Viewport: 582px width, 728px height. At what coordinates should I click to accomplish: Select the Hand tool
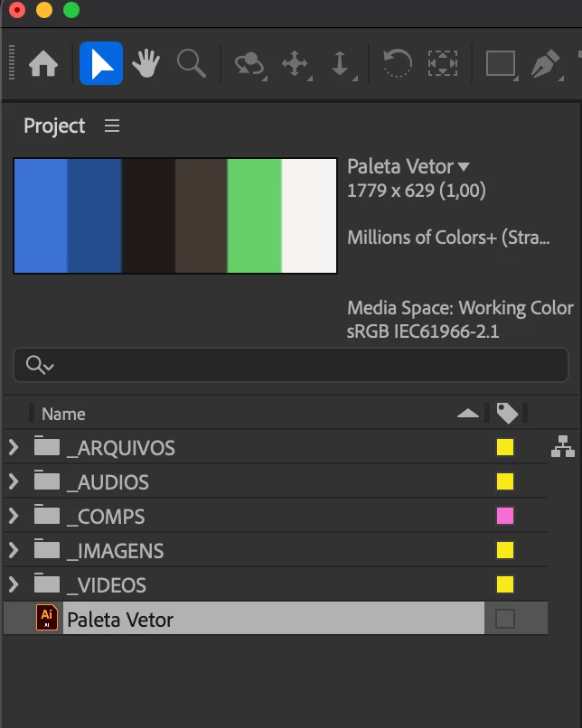point(145,64)
